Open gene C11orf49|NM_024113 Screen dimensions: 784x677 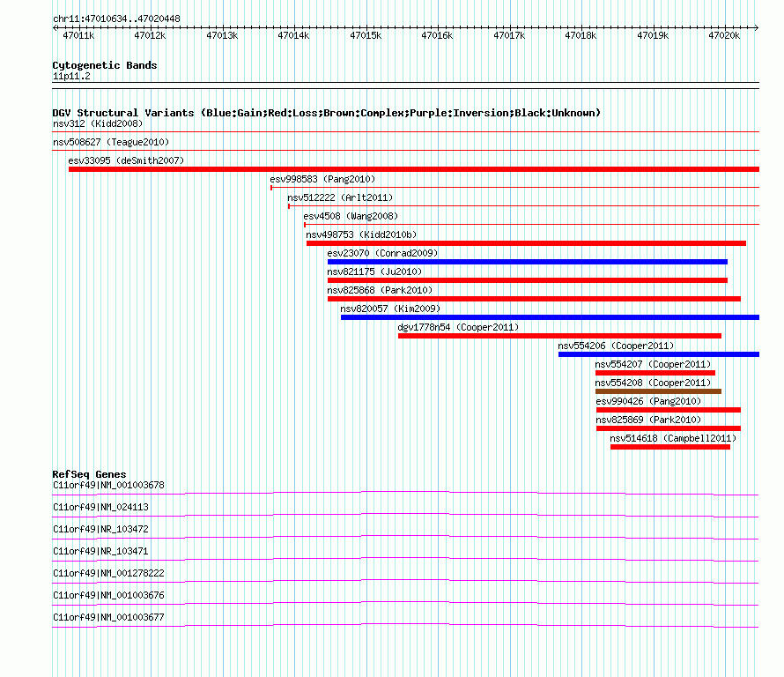point(100,507)
